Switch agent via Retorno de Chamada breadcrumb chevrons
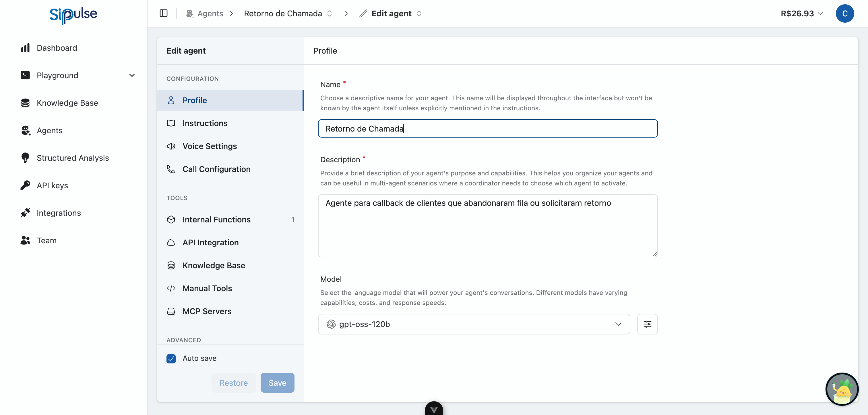 (330, 13)
